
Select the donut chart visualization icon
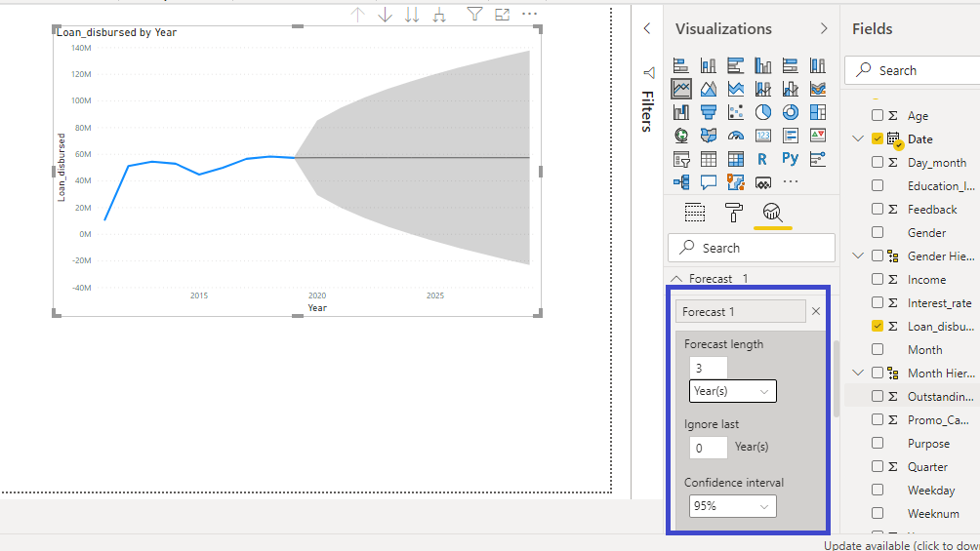tap(790, 112)
